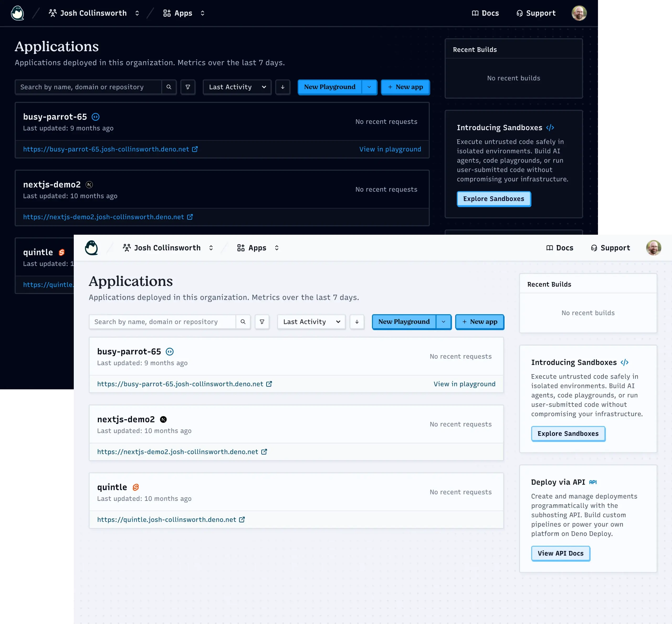Open user avatar menu in dark window

[579, 13]
